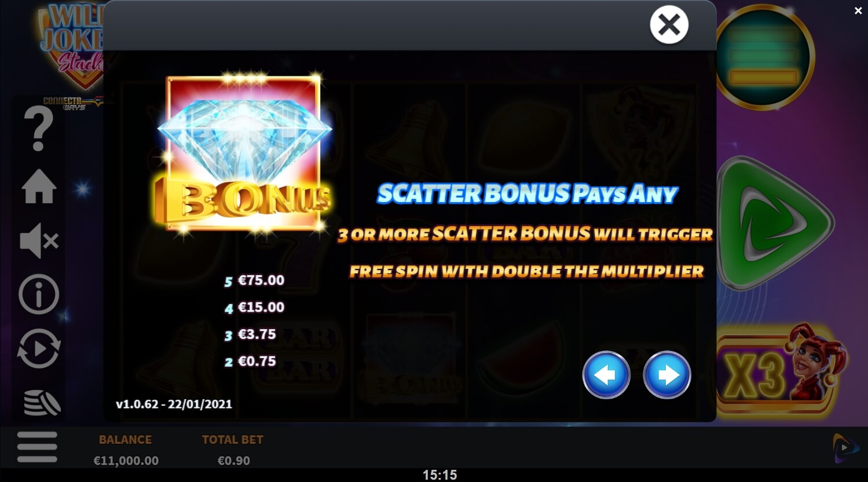Image resolution: width=868 pixels, height=482 pixels.
Task: Open the info paytable icon
Action: [39, 294]
